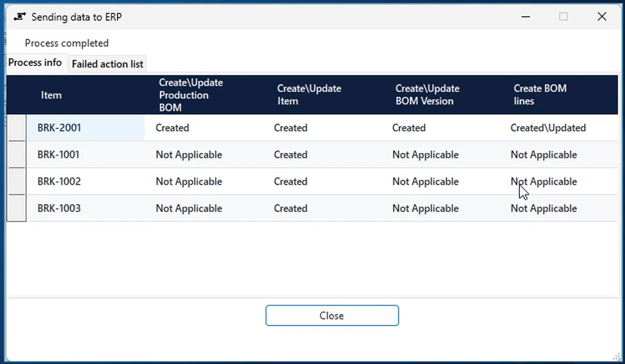Select the BRK-2001 item cell

pos(85,128)
